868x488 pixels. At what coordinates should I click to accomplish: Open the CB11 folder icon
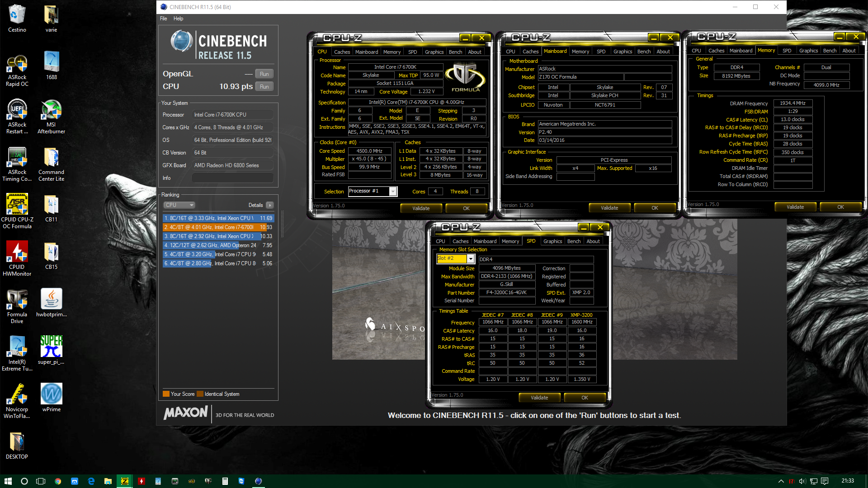click(x=51, y=208)
